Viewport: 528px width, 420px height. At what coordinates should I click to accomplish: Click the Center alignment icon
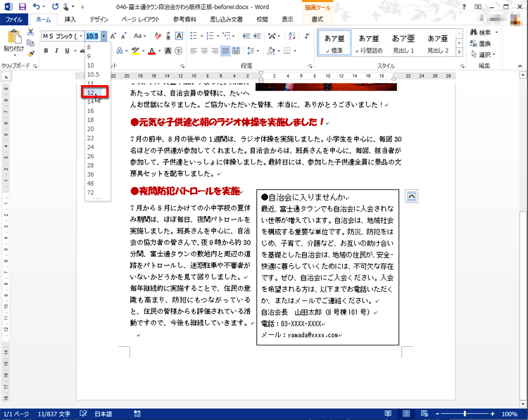click(x=204, y=51)
